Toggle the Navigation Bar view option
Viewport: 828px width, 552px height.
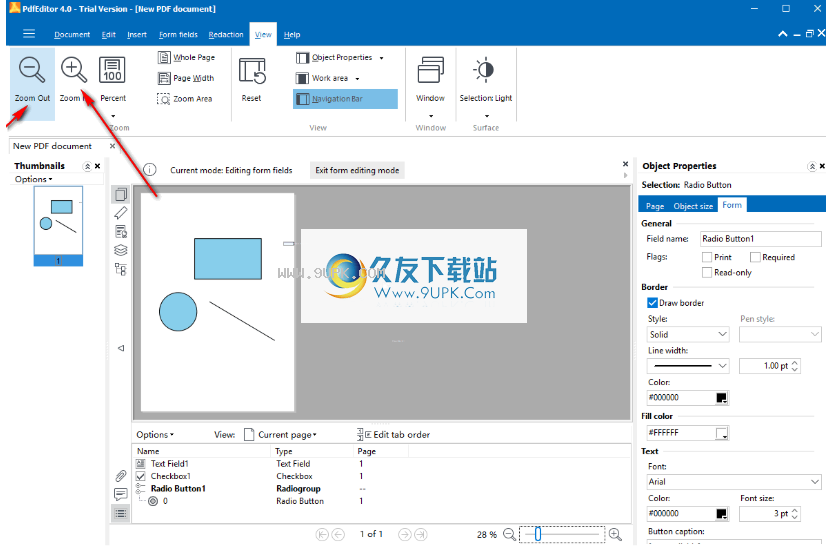pyautogui.click(x=345, y=99)
